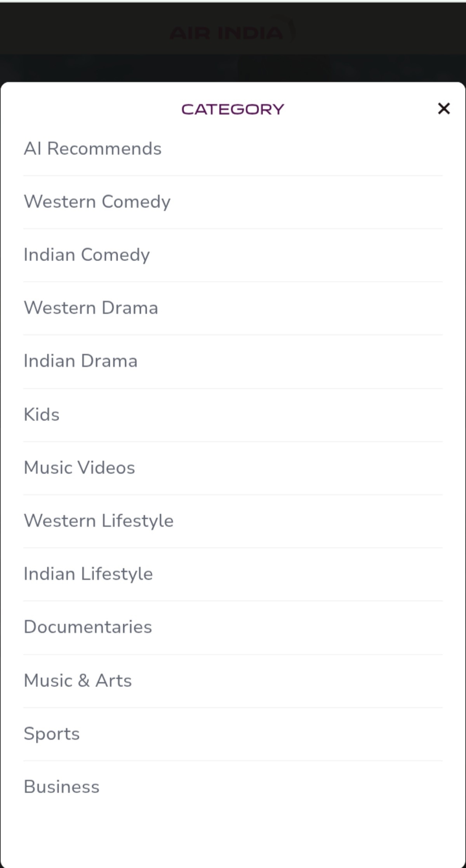
Task: Click the empty white space below Business
Action: [233, 835]
